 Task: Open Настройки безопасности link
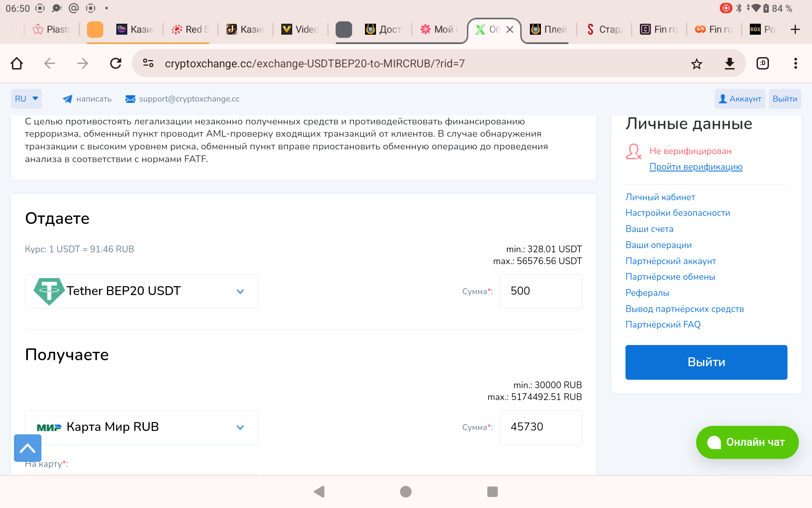678,213
